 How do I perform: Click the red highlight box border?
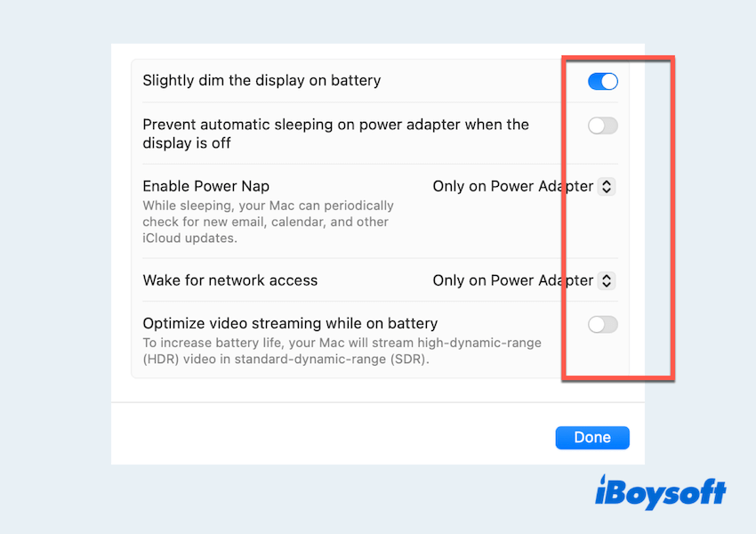(673, 222)
